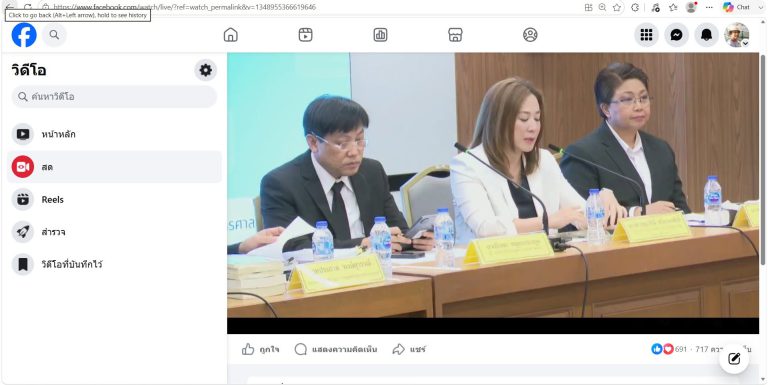Screen dimensions: 768x385
Task: Click the ค้นหาวิดีโอ search field
Action: (x=114, y=97)
